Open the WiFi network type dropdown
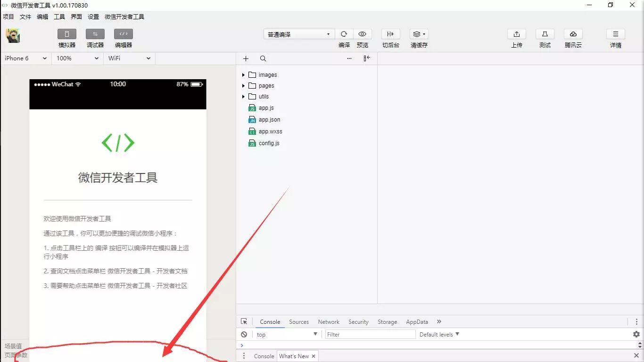 point(130,58)
